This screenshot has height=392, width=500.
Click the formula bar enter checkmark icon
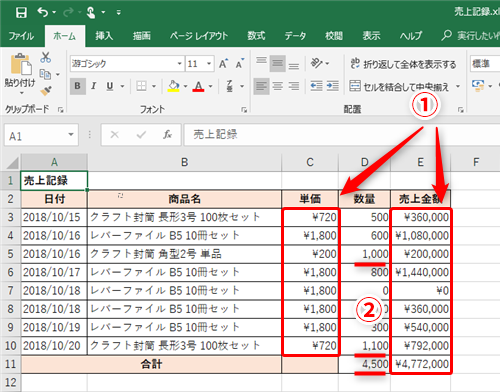point(141,135)
